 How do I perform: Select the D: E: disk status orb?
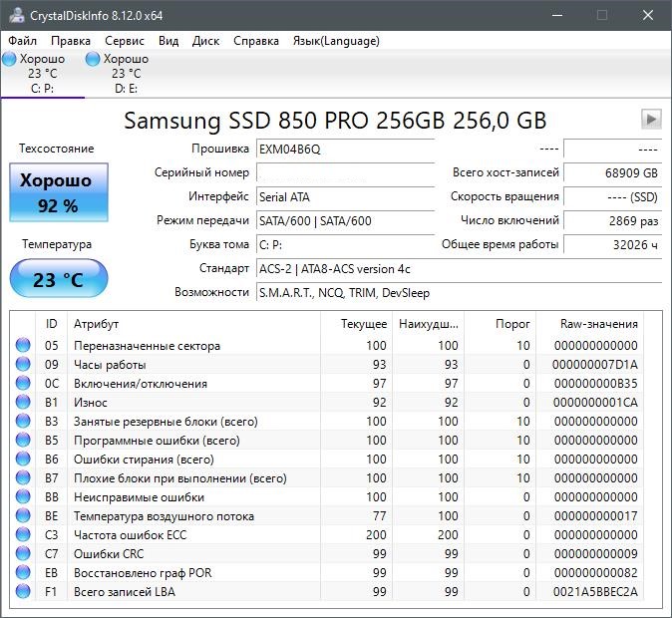93,59
